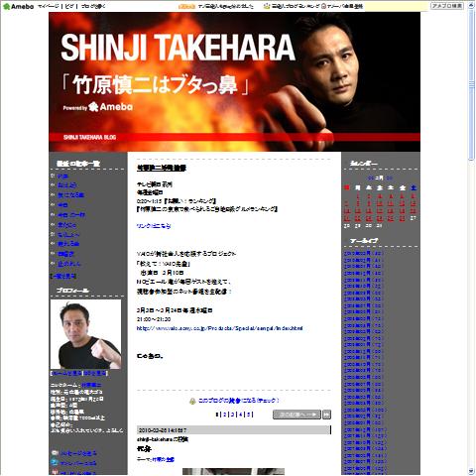The image size is (476, 476).
Task: Open the first recent article link in sidebar
Action: (x=62, y=176)
